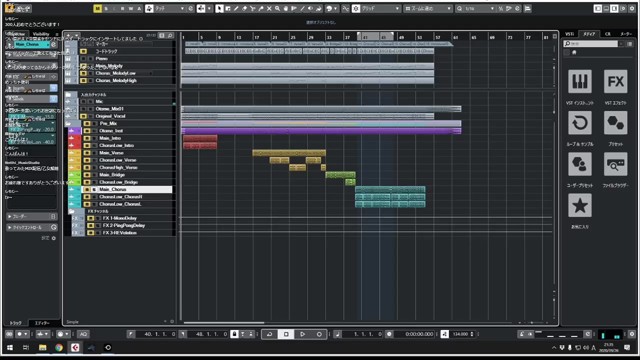Open the dropdown left of the quantize dropdown

428,9
